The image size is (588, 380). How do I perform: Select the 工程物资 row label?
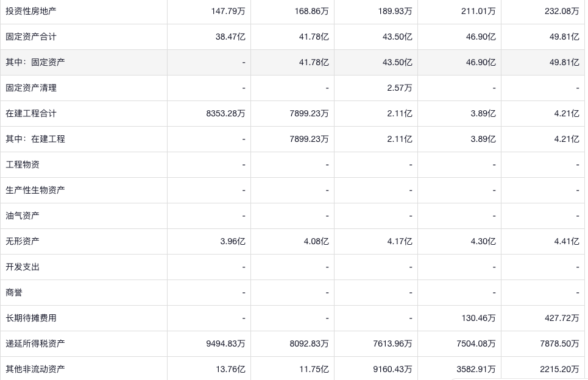23,164
